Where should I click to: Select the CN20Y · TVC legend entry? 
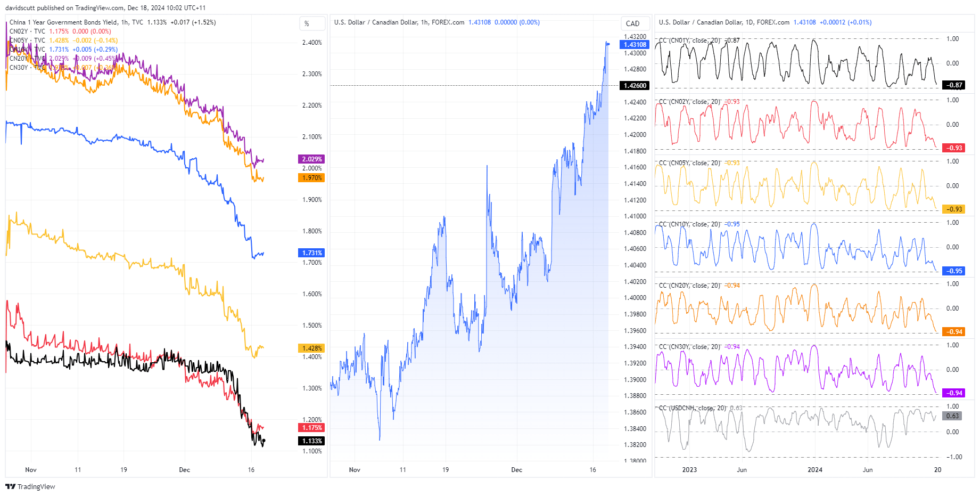click(x=27, y=59)
